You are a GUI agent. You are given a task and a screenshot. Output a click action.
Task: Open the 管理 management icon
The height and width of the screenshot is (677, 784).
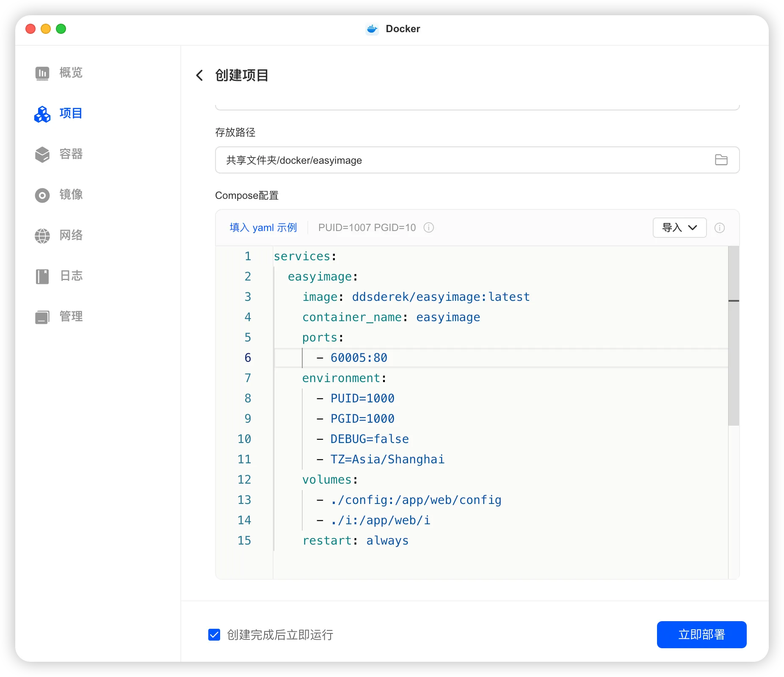point(42,316)
